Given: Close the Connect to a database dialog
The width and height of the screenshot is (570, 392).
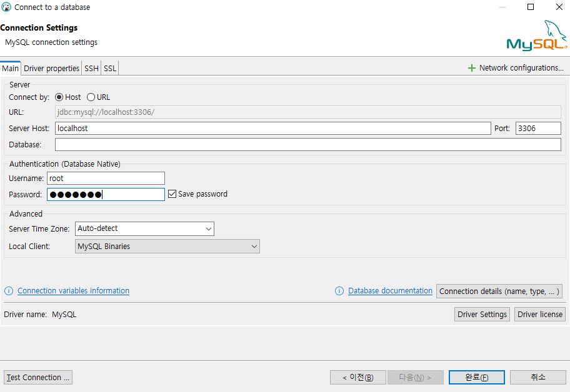Looking at the screenshot, I should pos(559,7).
